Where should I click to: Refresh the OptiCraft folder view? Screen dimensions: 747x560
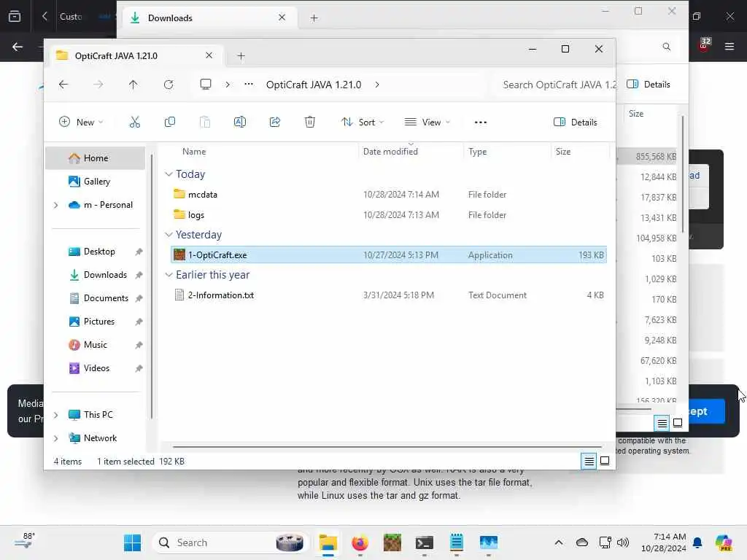point(169,85)
